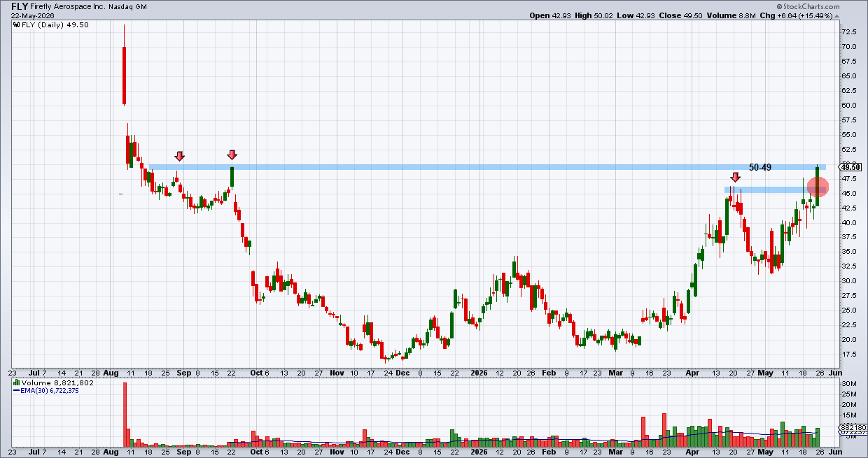Select the Volume 8.8M header value
This screenshot has width=868, height=458.
748,15
